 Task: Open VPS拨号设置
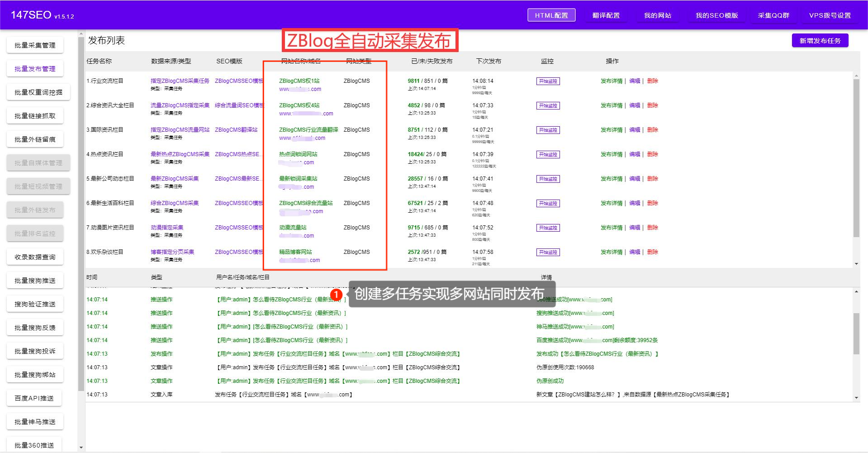tap(830, 15)
